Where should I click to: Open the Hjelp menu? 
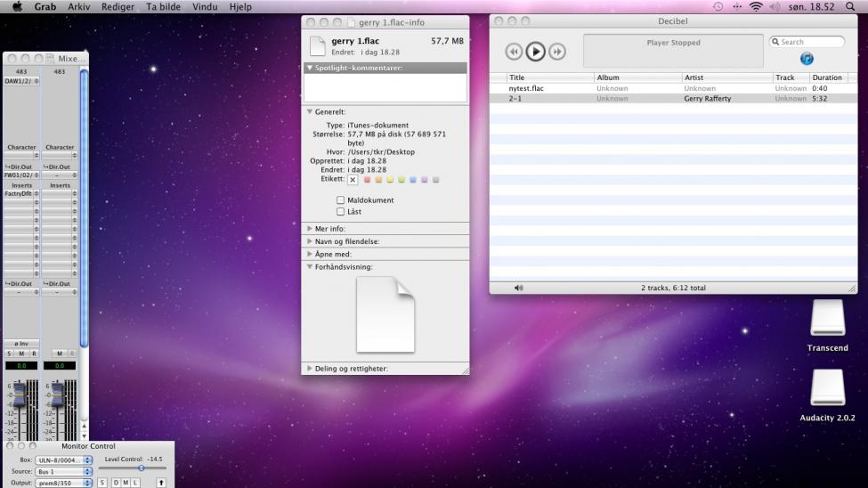[240, 6]
